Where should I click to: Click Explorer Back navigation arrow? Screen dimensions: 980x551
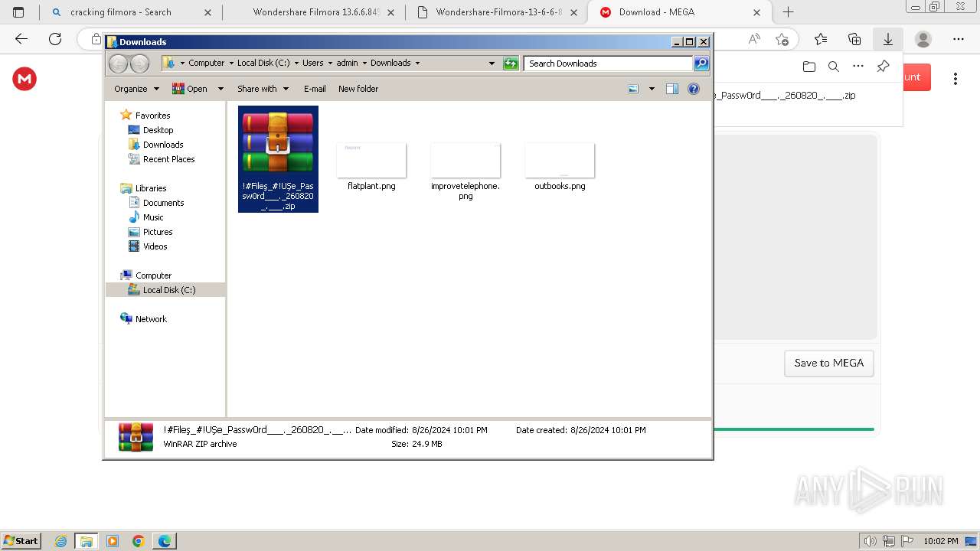118,64
